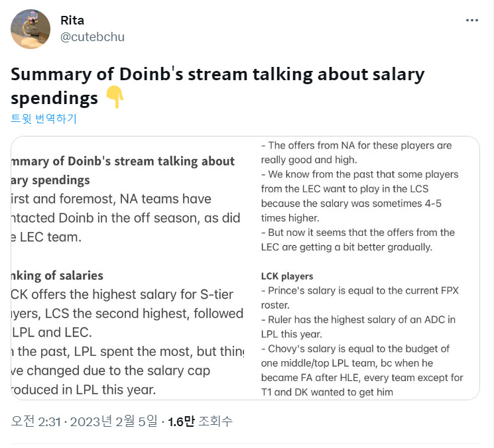
Task: Open the @cutebchu handle link
Action: [92, 37]
